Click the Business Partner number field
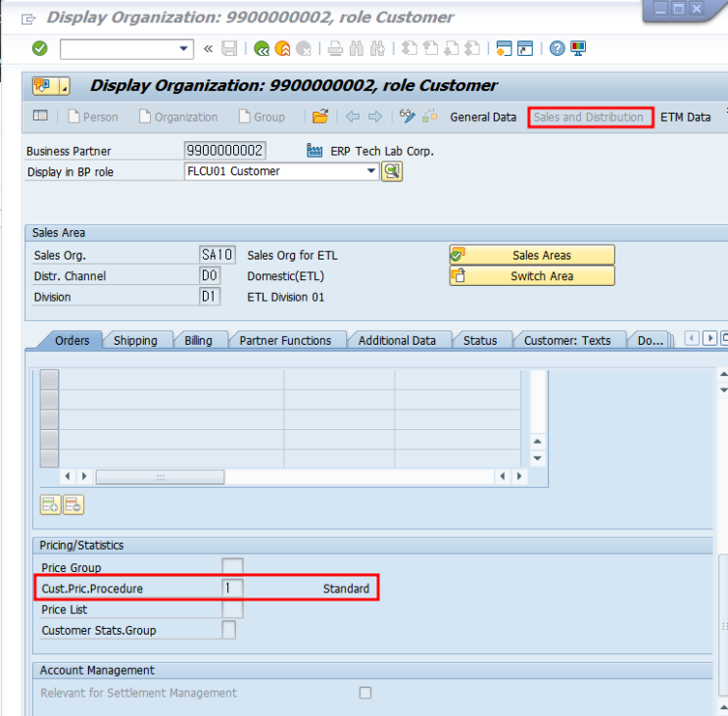The image size is (728, 716). [x=224, y=150]
